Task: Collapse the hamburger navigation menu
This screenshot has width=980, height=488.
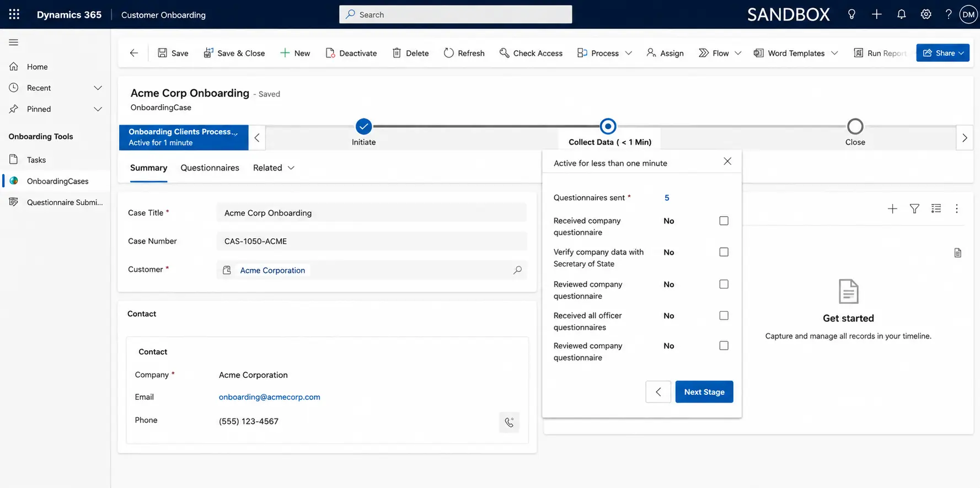Action: 14,42
